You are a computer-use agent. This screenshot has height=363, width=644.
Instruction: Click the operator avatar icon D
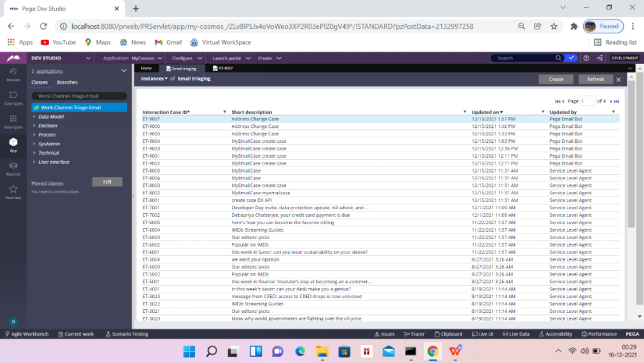coord(13,322)
